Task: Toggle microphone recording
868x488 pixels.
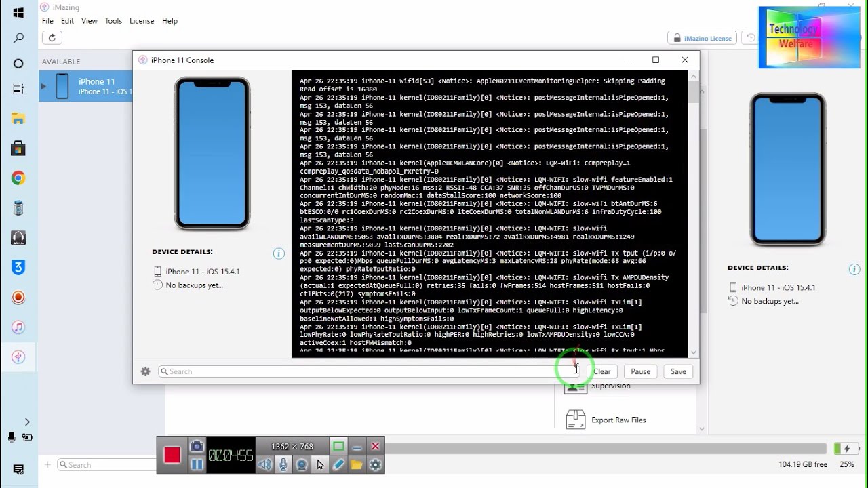Action: click(283, 464)
